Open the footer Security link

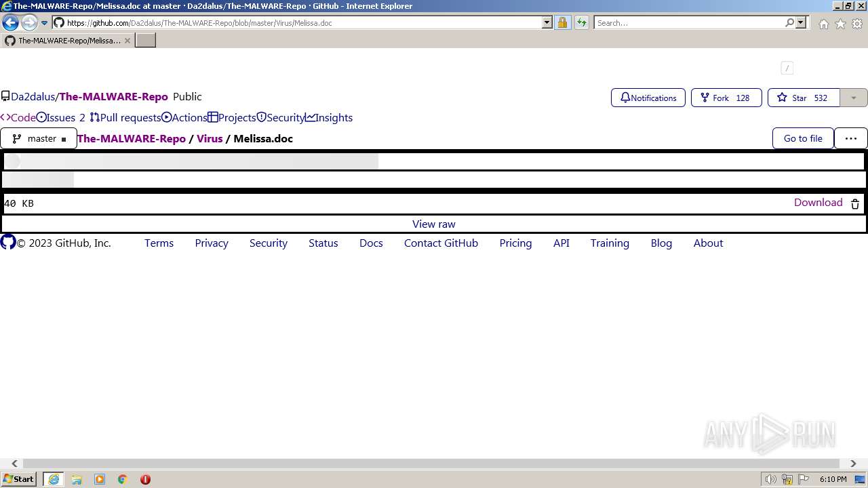[x=269, y=243]
